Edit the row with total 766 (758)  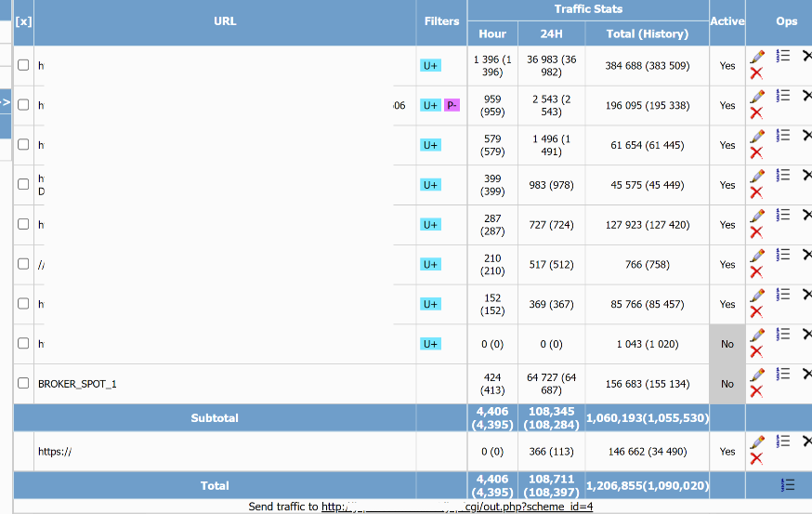(757, 256)
